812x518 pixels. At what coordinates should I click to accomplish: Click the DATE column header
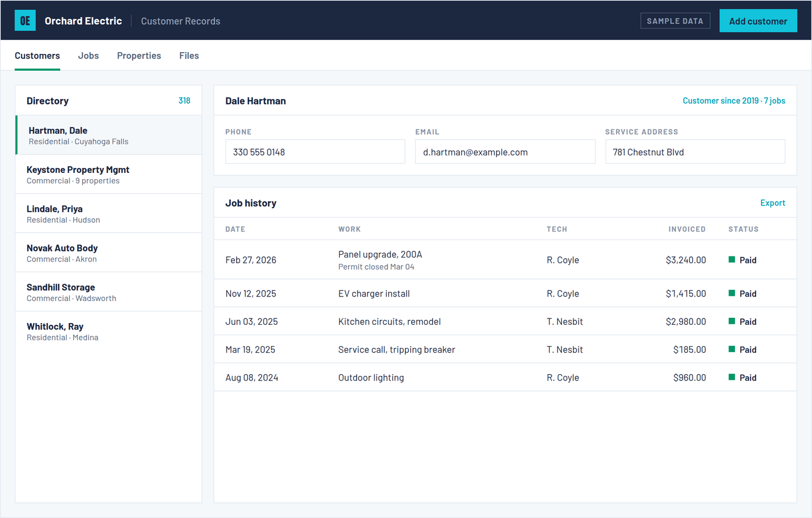pos(235,229)
